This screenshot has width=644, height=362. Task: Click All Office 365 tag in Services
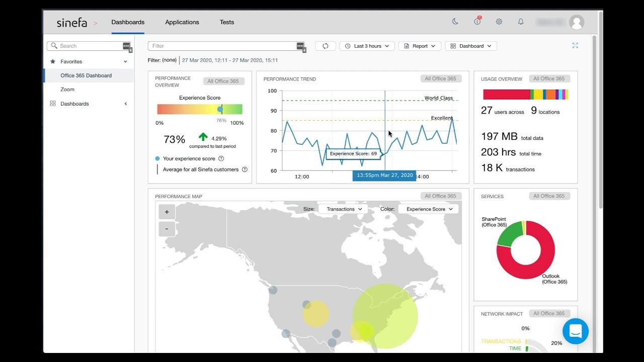[549, 196]
